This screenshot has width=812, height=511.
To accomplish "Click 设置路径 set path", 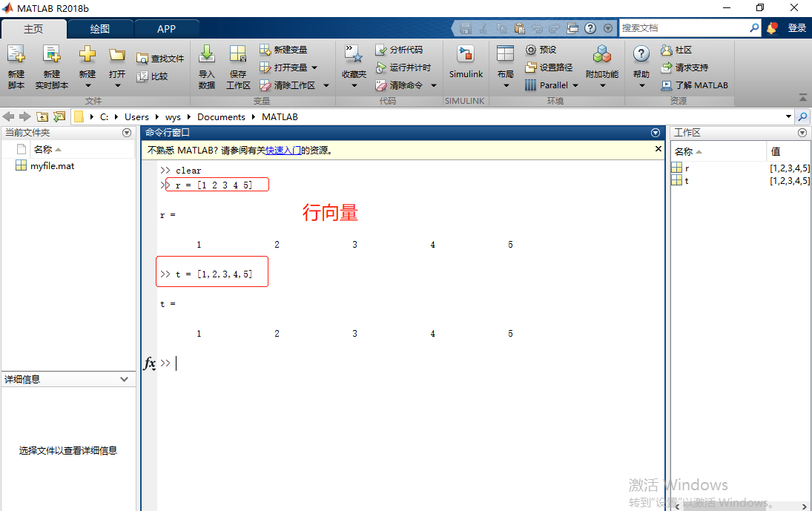I will [x=549, y=67].
